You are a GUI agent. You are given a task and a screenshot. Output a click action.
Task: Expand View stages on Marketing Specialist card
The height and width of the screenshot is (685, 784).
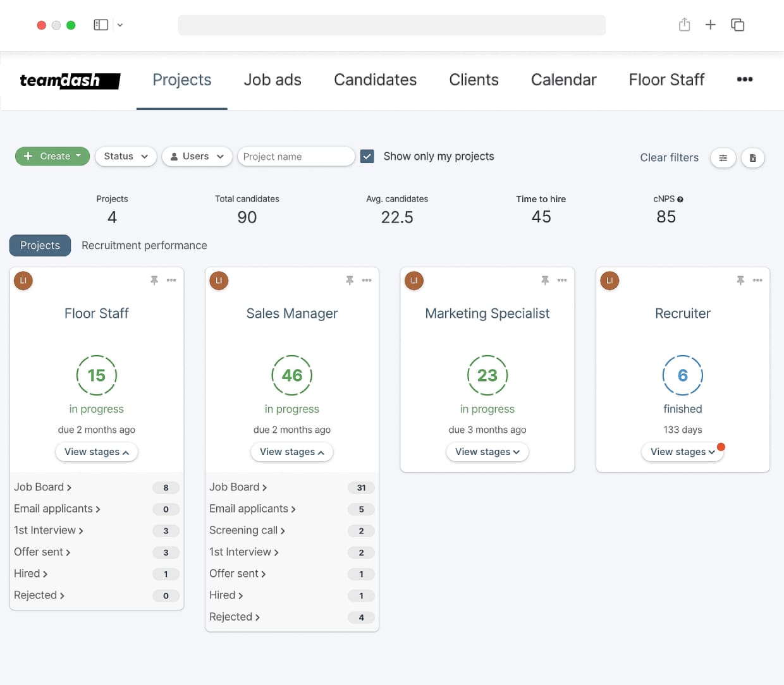[x=487, y=452]
